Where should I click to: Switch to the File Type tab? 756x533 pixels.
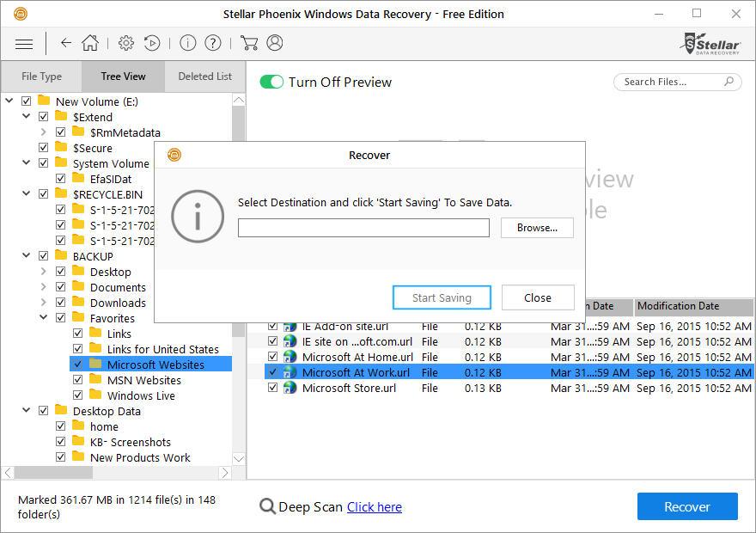(41, 77)
